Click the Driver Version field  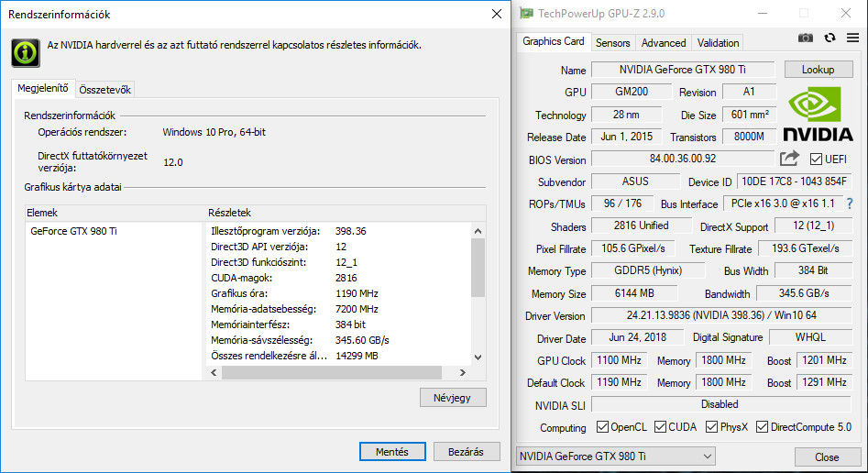pyautogui.click(x=721, y=315)
